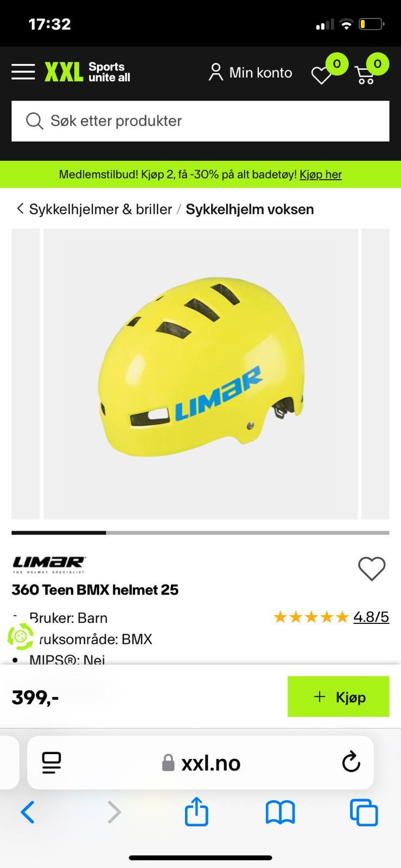Viewport: 401px width, 868px height.
Task: Open the green cookie settings badge
Action: click(21, 636)
